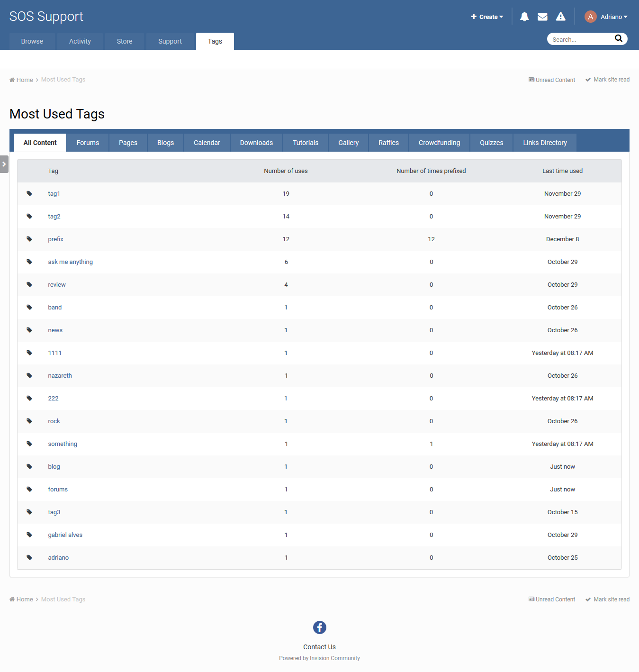This screenshot has height=672, width=639.
Task: Click the home icon in top breadcrumb
Action: click(x=12, y=80)
